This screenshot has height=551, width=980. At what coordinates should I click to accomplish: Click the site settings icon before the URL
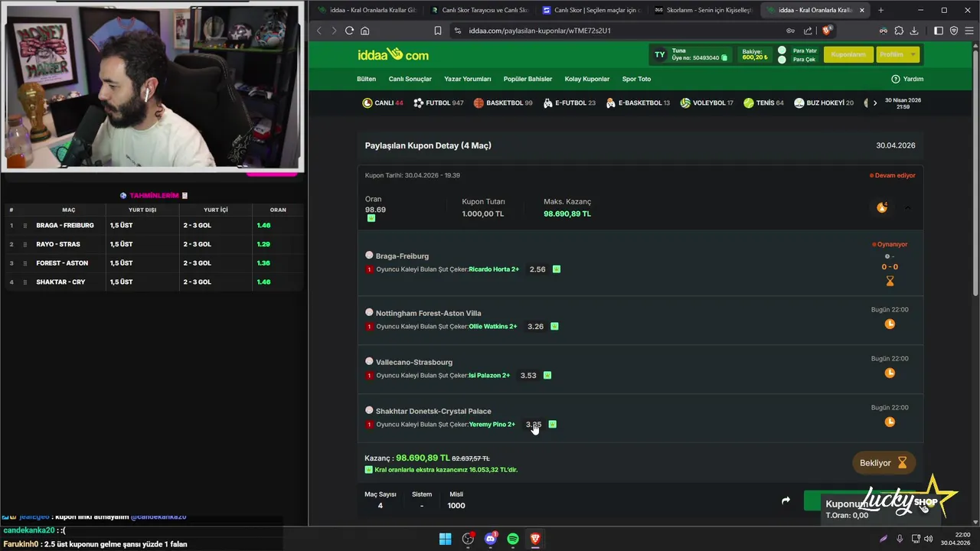[458, 31]
